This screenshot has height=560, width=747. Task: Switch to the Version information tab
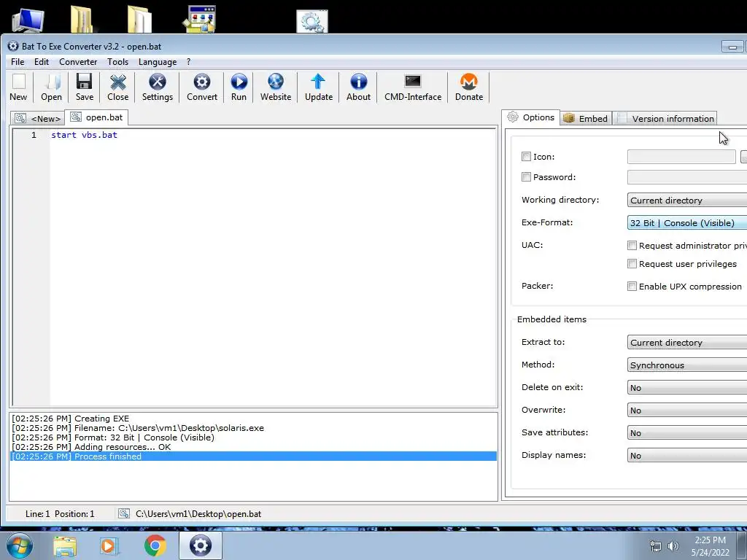[x=665, y=119]
